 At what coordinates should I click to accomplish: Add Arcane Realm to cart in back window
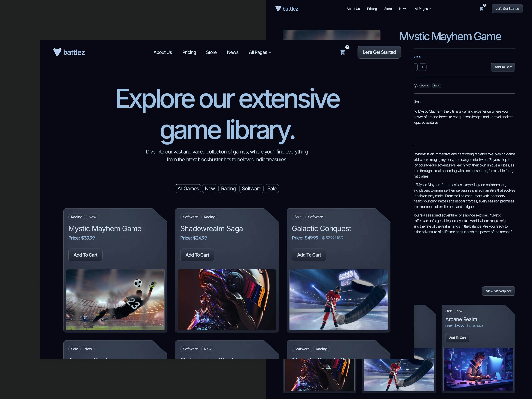point(457,338)
